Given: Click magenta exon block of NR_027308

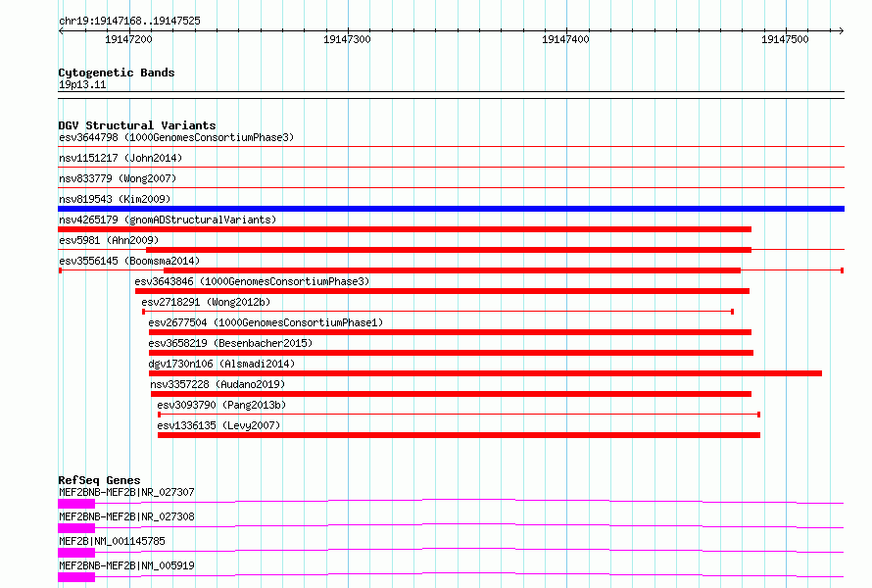Looking at the screenshot, I should coord(76,528).
